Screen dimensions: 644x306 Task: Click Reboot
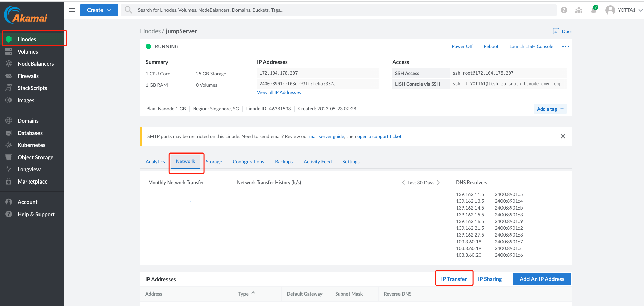click(x=491, y=46)
